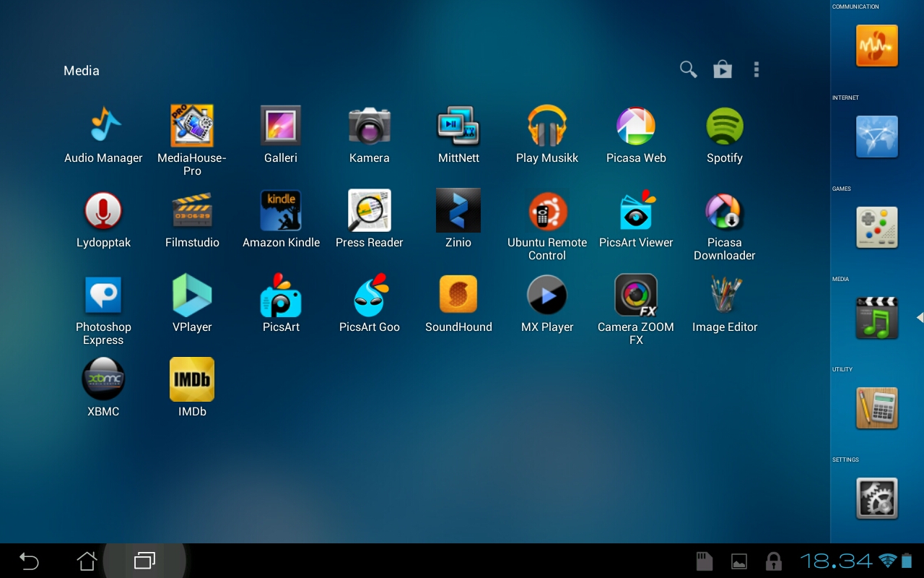
Task: Open the picture notification icon
Action: pos(738,561)
